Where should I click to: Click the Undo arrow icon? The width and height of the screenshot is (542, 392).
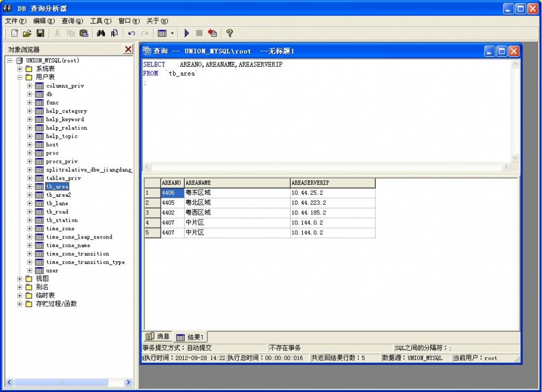(x=132, y=33)
